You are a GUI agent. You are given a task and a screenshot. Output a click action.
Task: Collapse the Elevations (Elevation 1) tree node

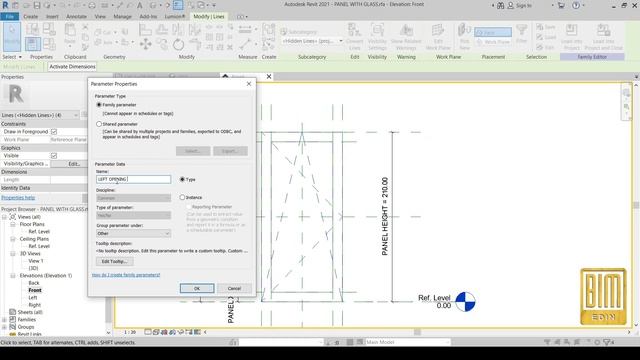click(13, 276)
